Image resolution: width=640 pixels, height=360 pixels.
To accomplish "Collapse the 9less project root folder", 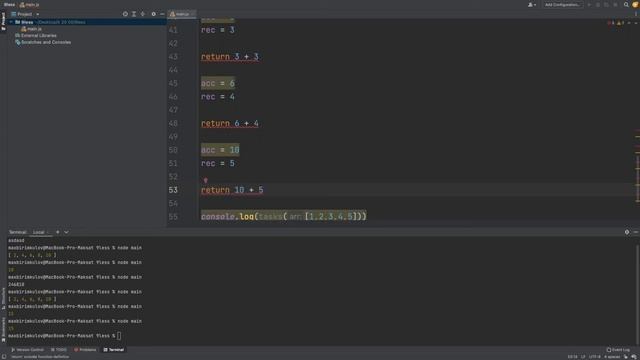I will tap(11, 22).
